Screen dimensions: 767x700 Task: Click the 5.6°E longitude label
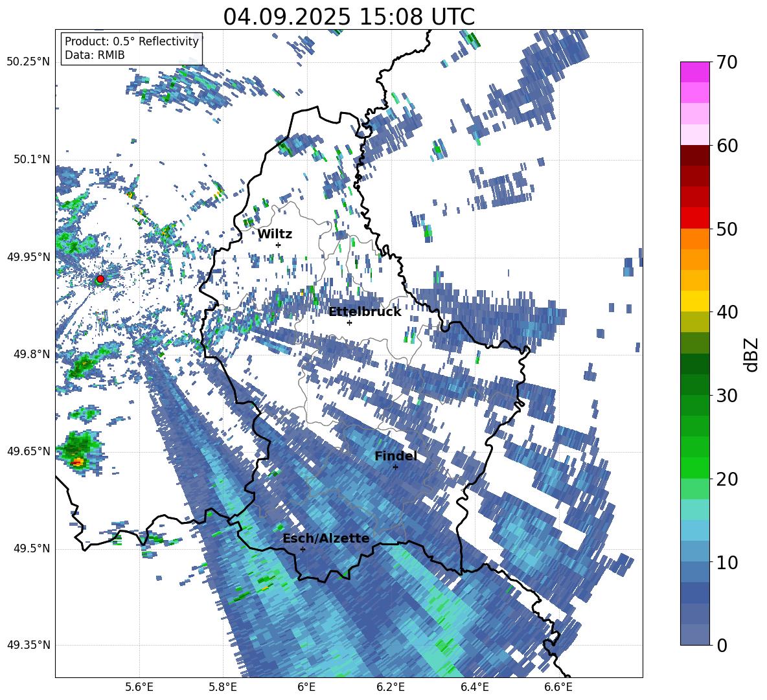139,687
